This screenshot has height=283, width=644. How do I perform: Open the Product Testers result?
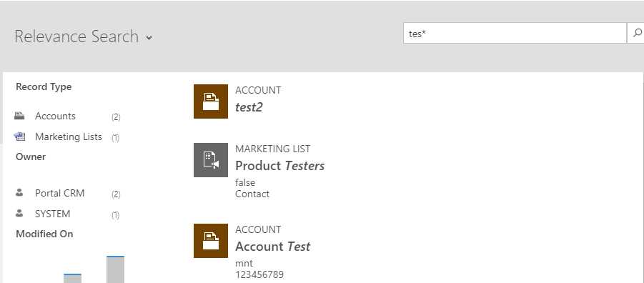pyautogui.click(x=279, y=166)
